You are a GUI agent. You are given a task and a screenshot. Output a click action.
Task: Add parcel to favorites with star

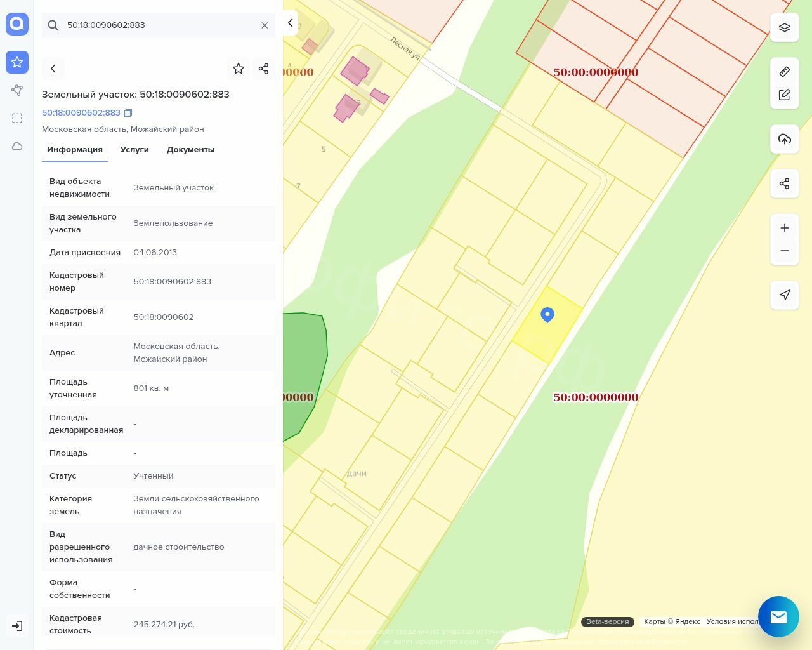click(x=239, y=69)
